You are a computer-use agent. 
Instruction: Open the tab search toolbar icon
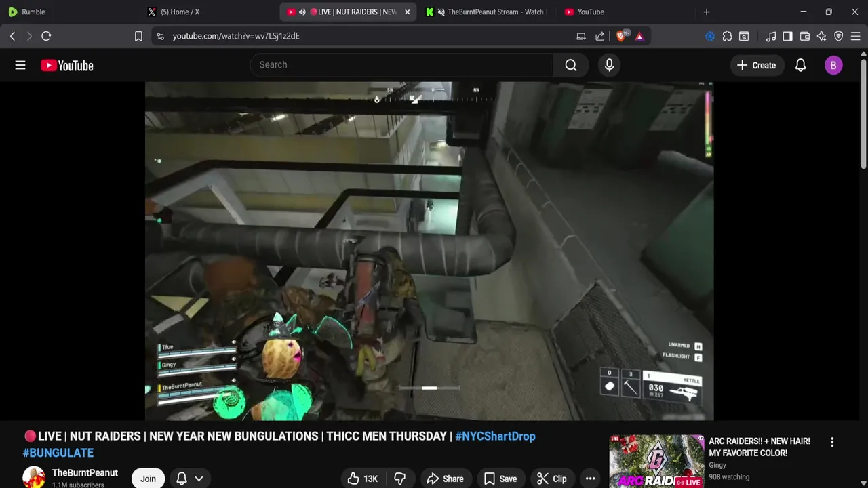click(x=744, y=36)
